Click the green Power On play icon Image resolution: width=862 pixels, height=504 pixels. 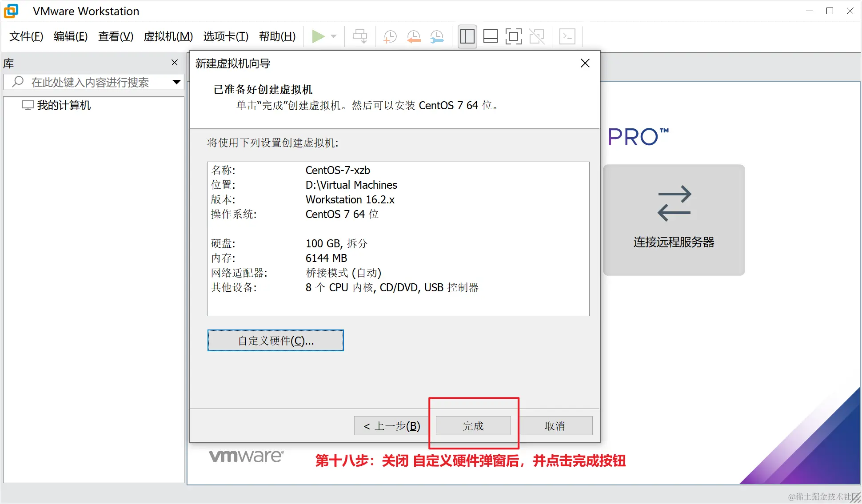[x=318, y=36]
